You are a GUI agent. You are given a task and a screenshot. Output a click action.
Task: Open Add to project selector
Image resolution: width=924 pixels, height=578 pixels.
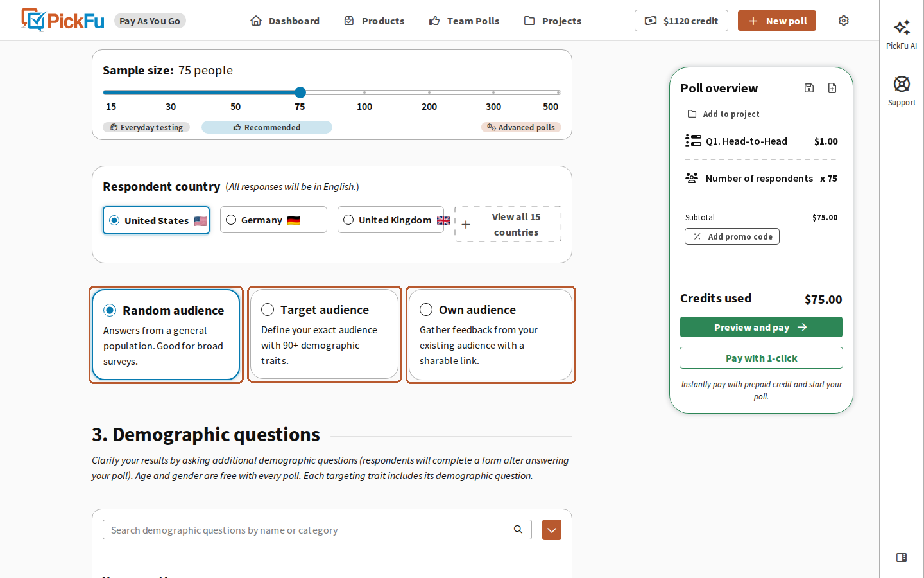[x=724, y=114]
